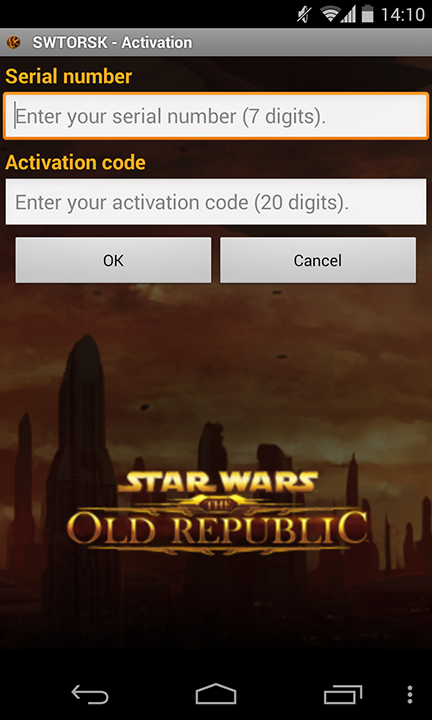The image size is (432, 720).
Task: Focus the serial number input field
Action: point(216,116)
